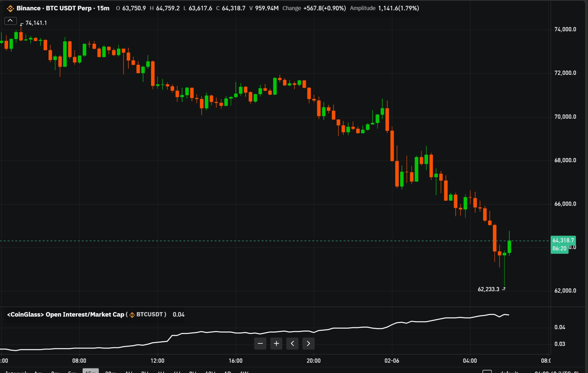Image resolution: width=588 pixels, height=373 pixels.
Task: Toggle the square checkbox beside default
Action: point(487,372)
